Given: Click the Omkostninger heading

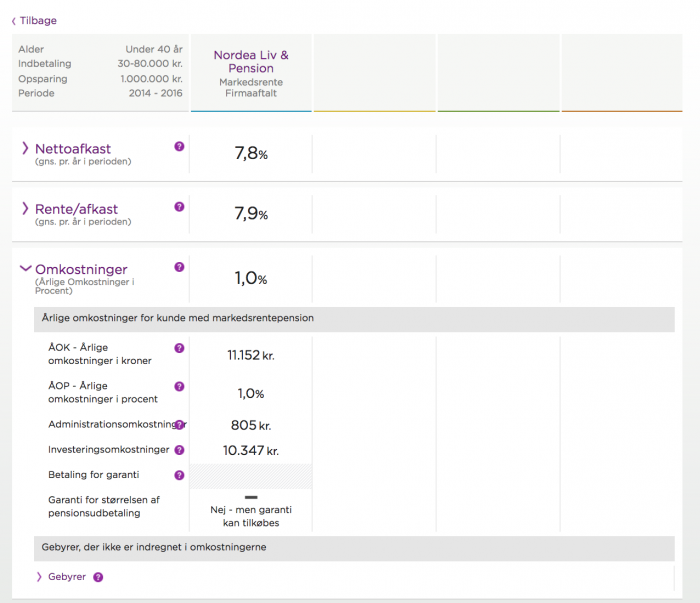Looking at the screenshot, I should coord(81,269).
